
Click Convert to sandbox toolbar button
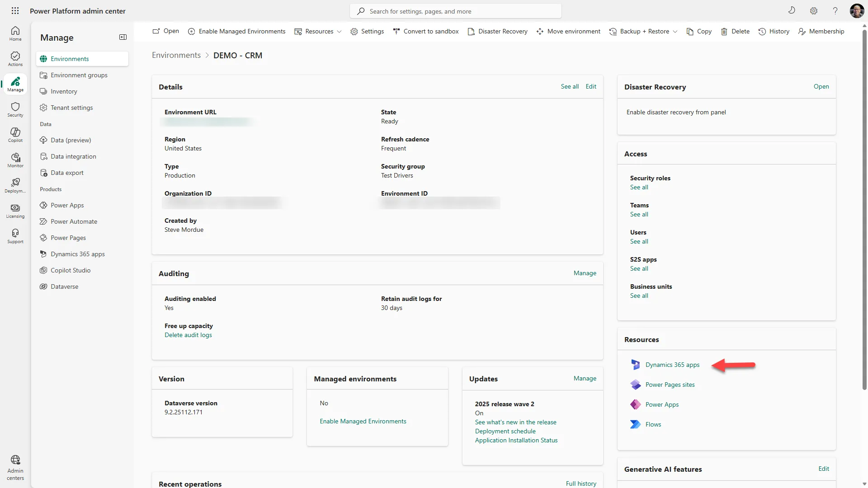point(426,31)
